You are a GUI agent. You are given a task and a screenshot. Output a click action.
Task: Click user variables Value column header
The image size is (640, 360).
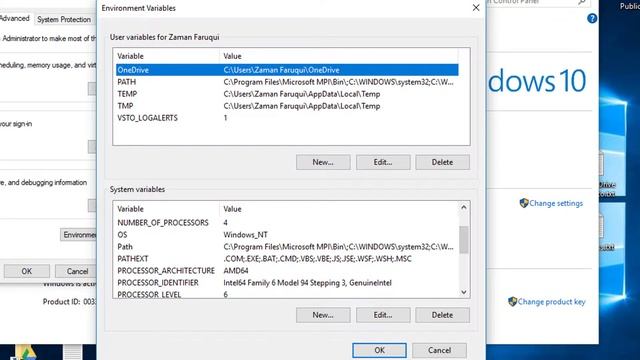[x=338, y=56]
